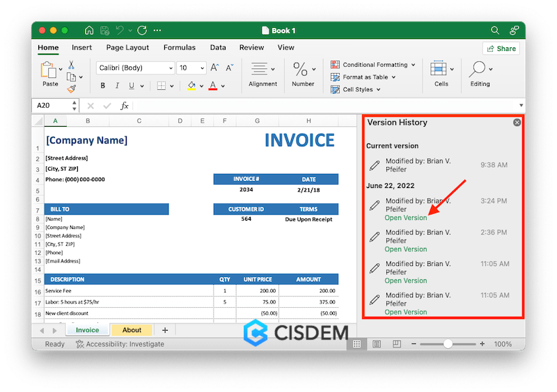The height and width of the screenshot is (392, 557).
Task: Expand the Conditional Formatting dropdown
Action: (x=373, y=65)
